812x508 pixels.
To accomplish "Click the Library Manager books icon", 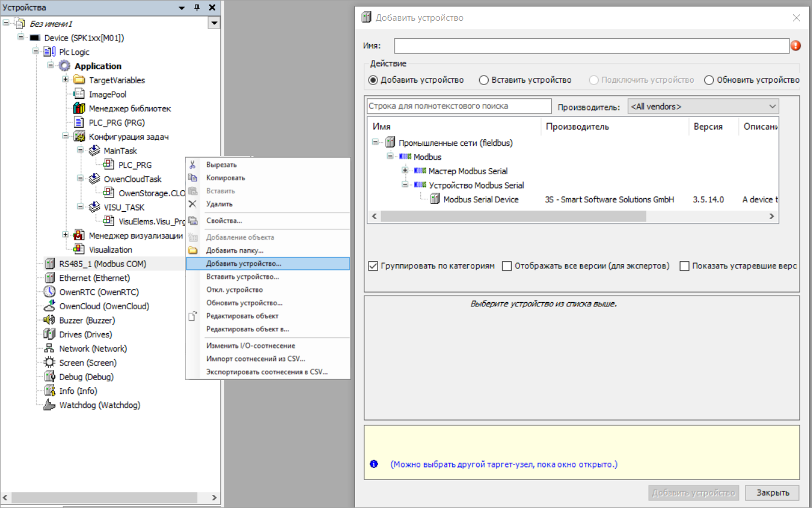I will point(79,108).
